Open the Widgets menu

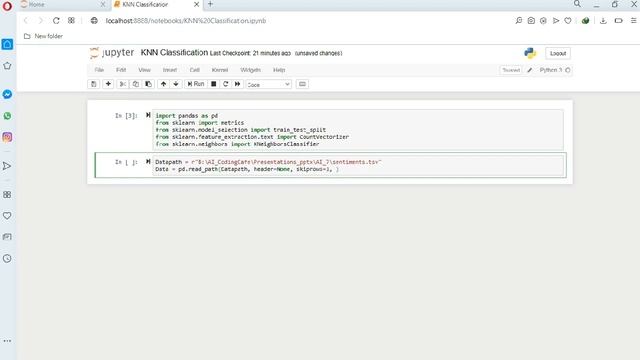pos(250,70)
